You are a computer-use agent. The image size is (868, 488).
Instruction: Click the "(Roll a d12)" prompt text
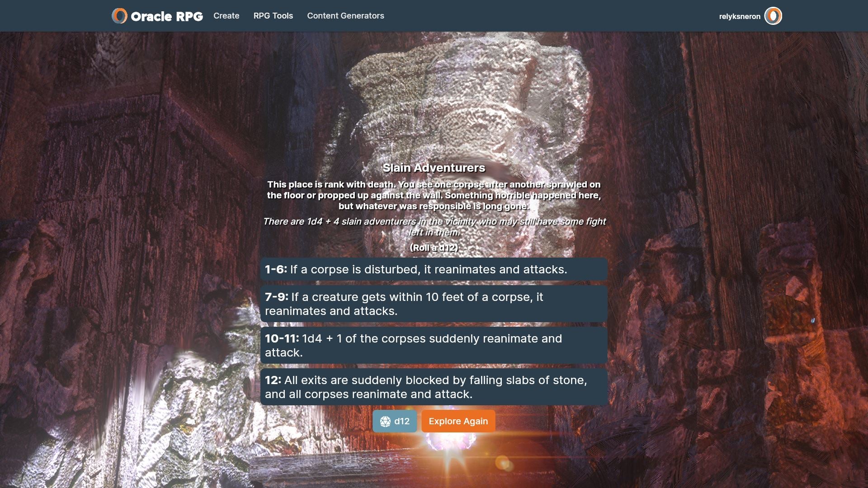pyautogui.click(x=434, y=248)
